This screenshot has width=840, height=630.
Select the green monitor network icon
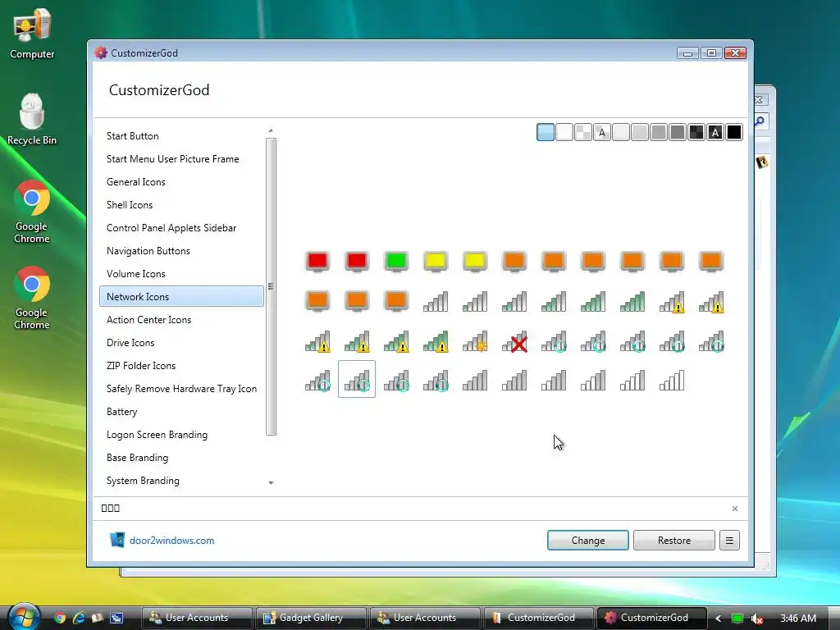(x=396, y=262)
